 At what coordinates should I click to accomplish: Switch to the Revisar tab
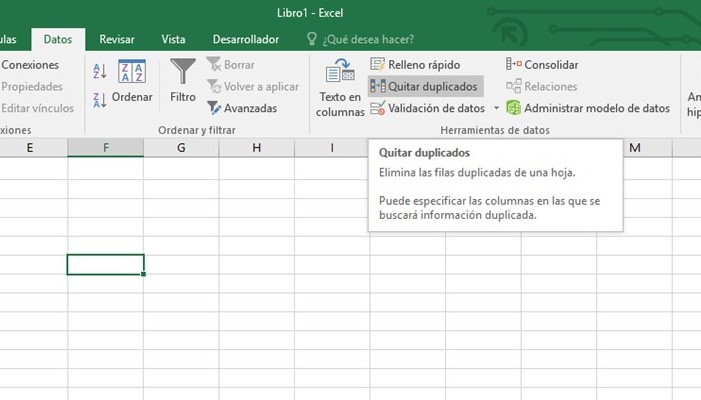click(x=117, y=39)
